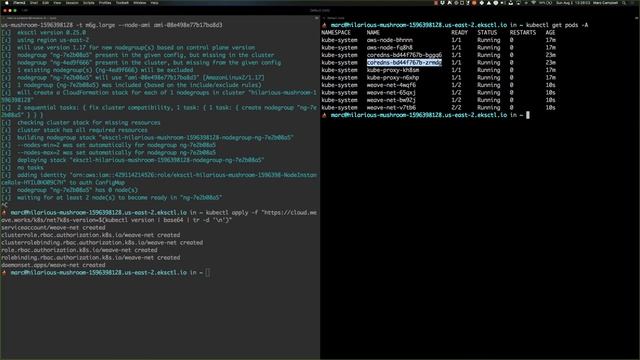Click pod name weave-net-bw92j

391,100
